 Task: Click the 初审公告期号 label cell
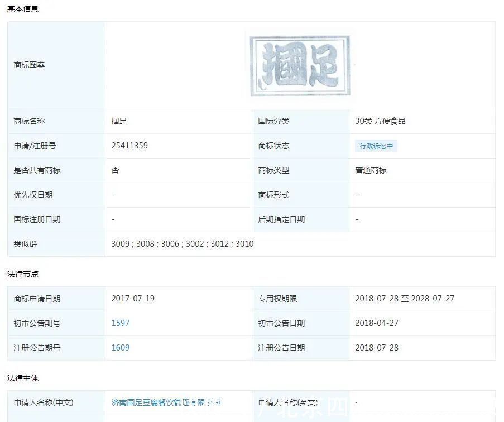(56, 323)
